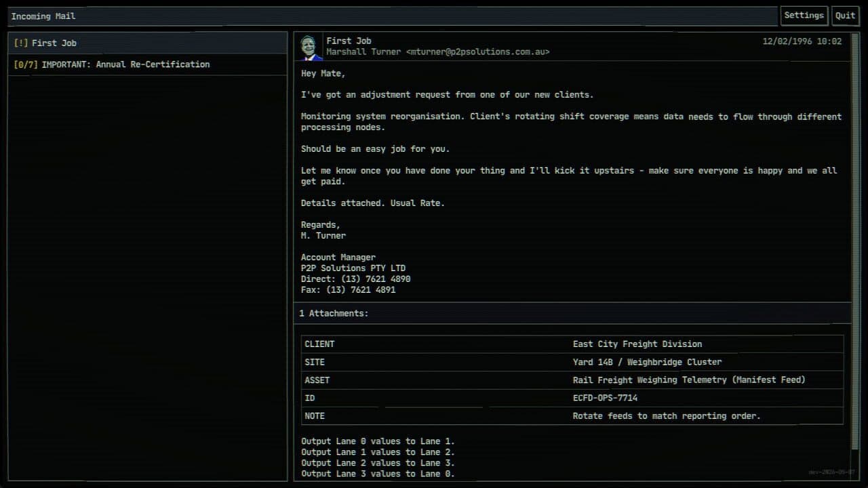
Task: Click the [0/7] progress marker
Action: coord(26,64)
